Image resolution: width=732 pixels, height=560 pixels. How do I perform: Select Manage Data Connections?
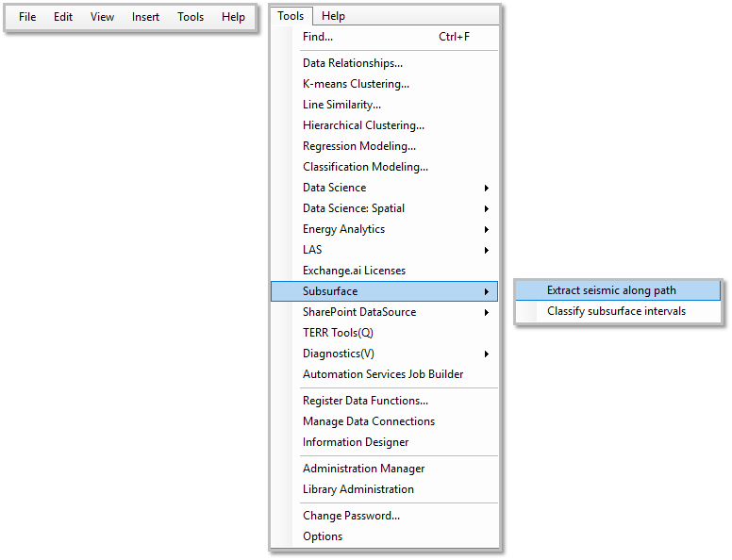click(x=385, y=421)
